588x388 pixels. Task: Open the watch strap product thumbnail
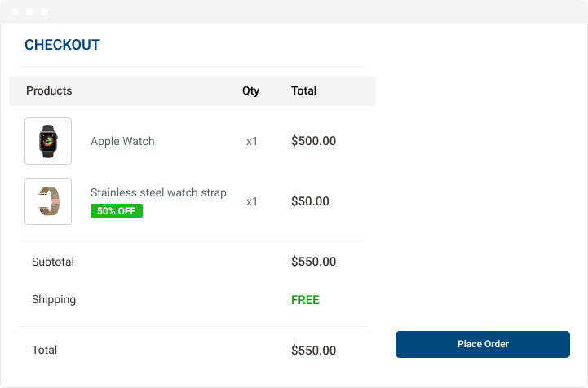tap(48, 201)
